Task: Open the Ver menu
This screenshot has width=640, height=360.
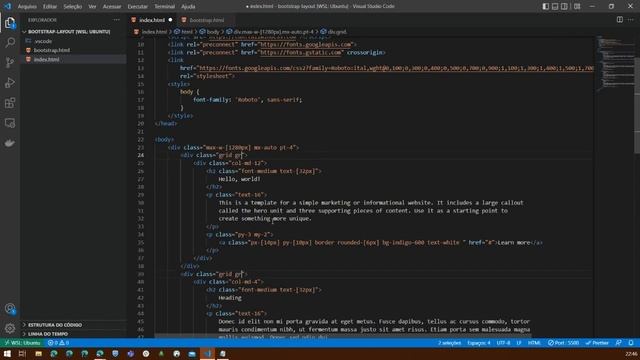Action: pos(93,7)
